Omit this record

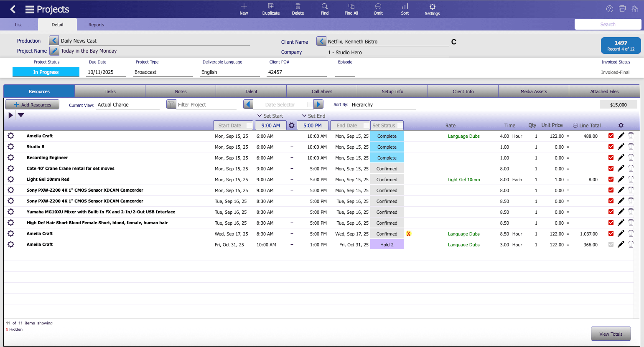pos(378,9)
